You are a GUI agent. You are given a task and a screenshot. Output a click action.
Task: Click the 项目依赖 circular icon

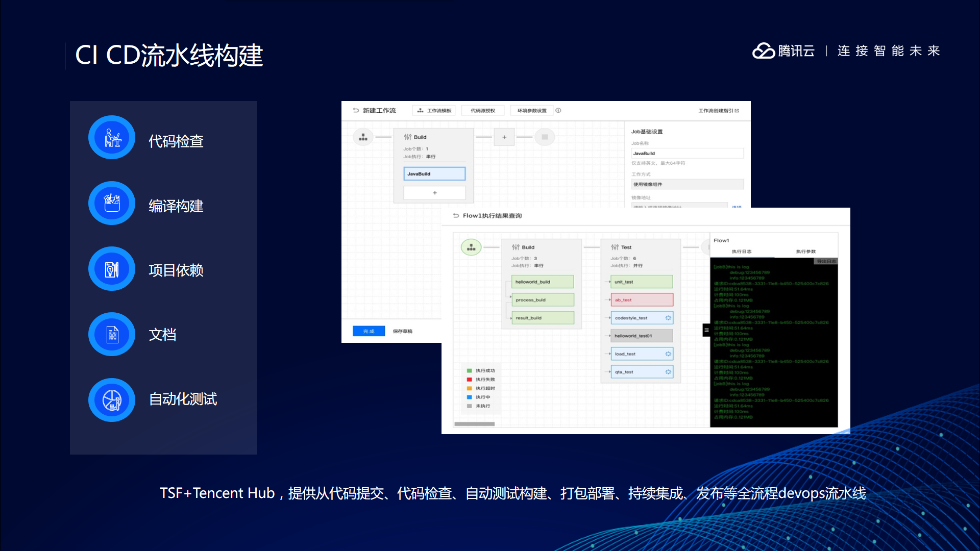pyautogui.click(x=112, y=269)
